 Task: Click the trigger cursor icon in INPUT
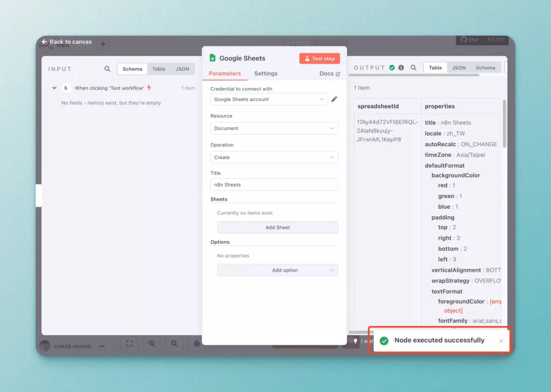tap(66, 88)
